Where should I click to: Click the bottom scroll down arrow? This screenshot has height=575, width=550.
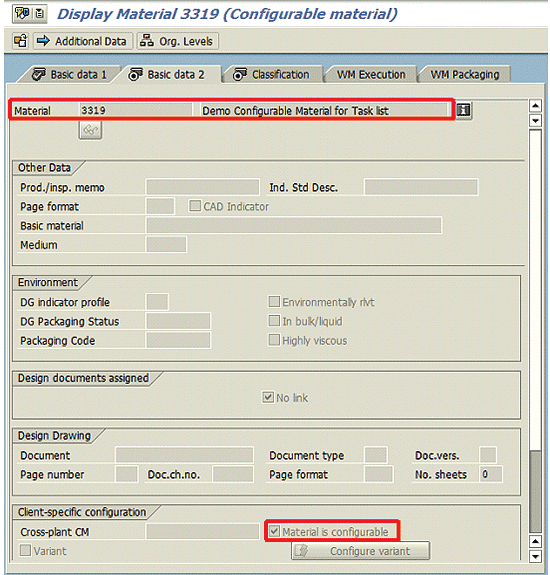click(535, 556)
